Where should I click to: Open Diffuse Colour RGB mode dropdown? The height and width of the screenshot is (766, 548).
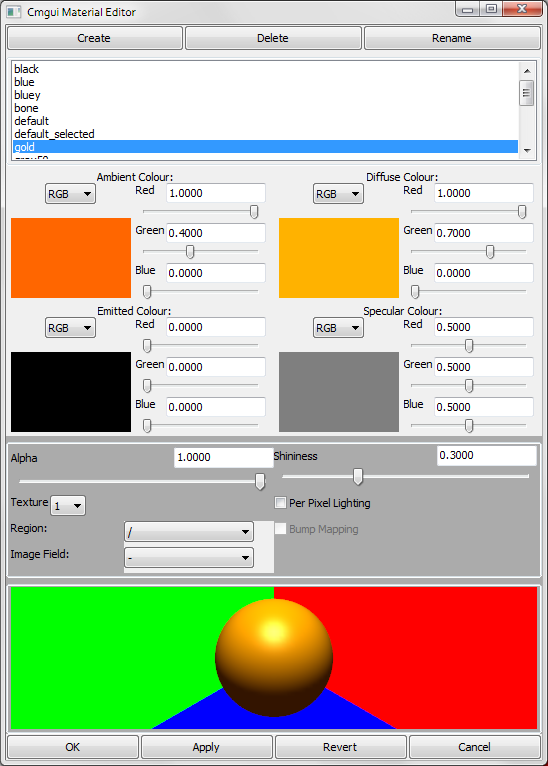pyautogui.click(x=338, y=194)
